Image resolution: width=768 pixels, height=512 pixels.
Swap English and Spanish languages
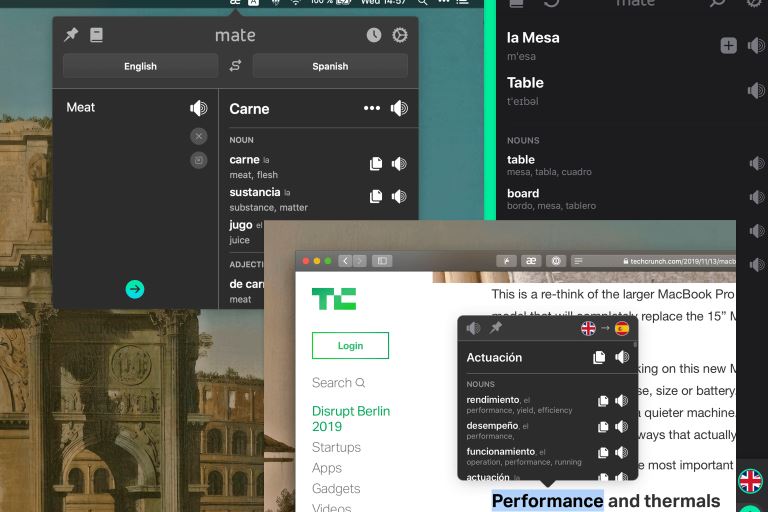(x=236, y=65)
